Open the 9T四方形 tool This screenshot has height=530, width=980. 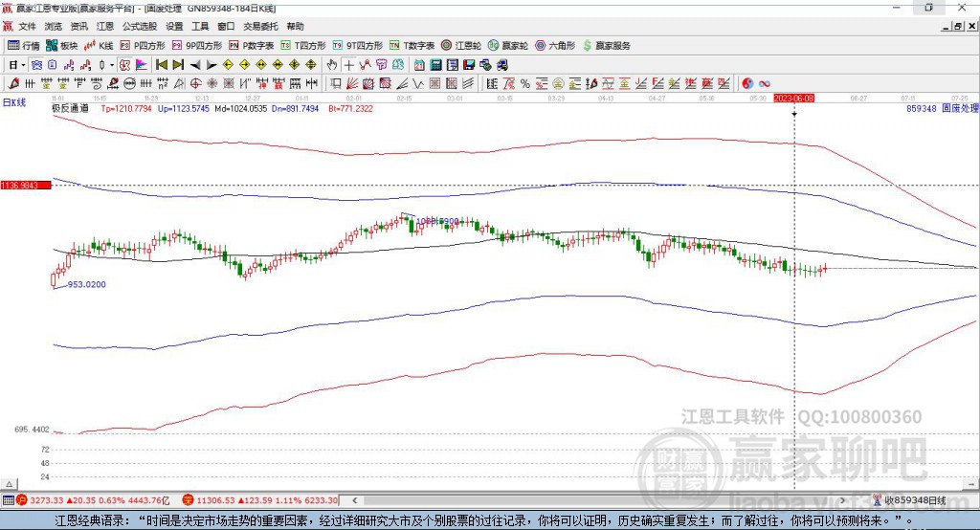(358, 46)
